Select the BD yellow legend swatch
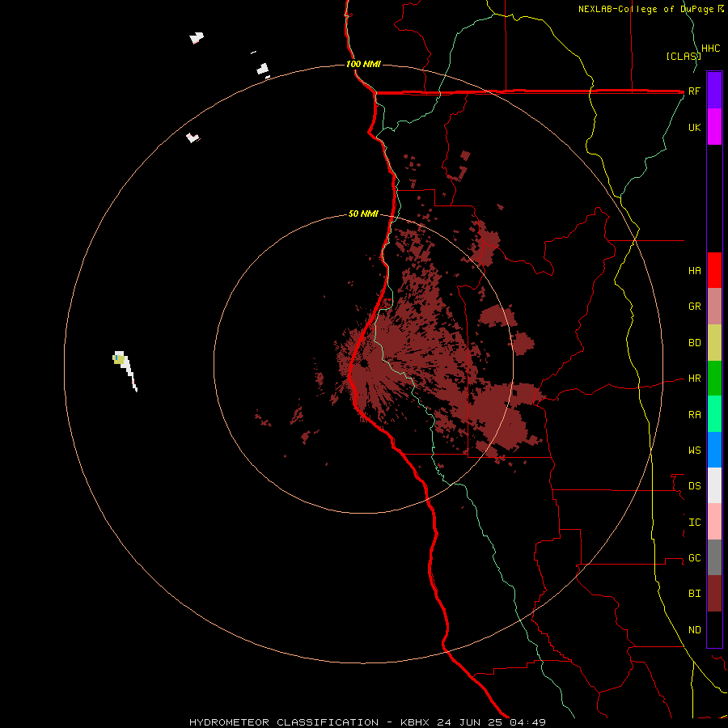728x728 pixels. 714,343
